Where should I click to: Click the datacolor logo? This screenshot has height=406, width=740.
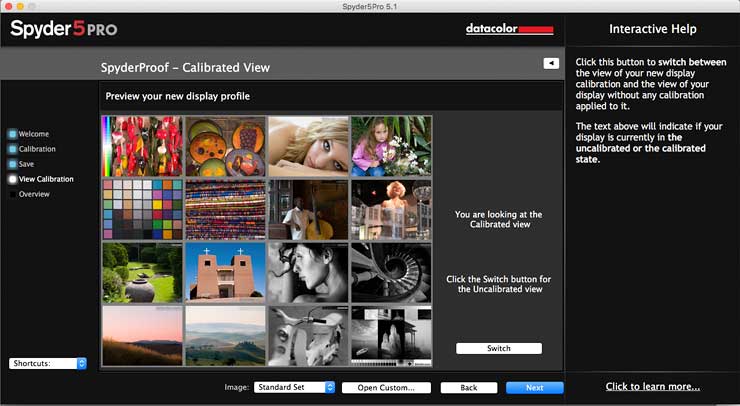point(510,29)
